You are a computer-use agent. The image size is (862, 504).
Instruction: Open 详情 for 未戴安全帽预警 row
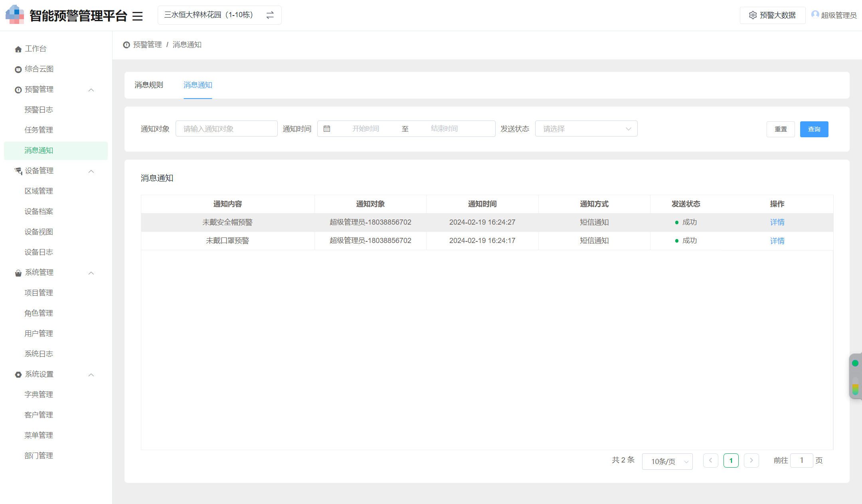(777, 222)
